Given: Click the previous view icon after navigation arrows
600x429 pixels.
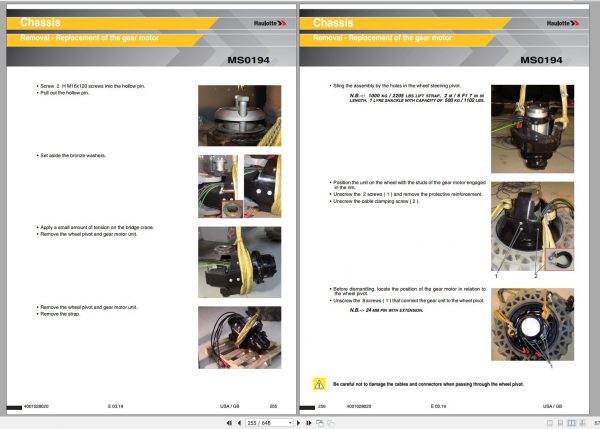Looking at the screenshot, I should (x=320, y=423).
